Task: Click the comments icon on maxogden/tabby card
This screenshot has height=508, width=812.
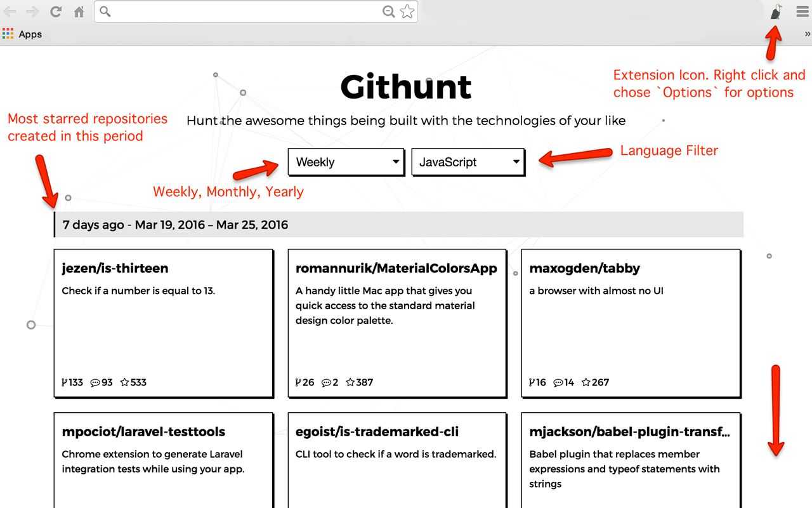Action: point(558,382)
